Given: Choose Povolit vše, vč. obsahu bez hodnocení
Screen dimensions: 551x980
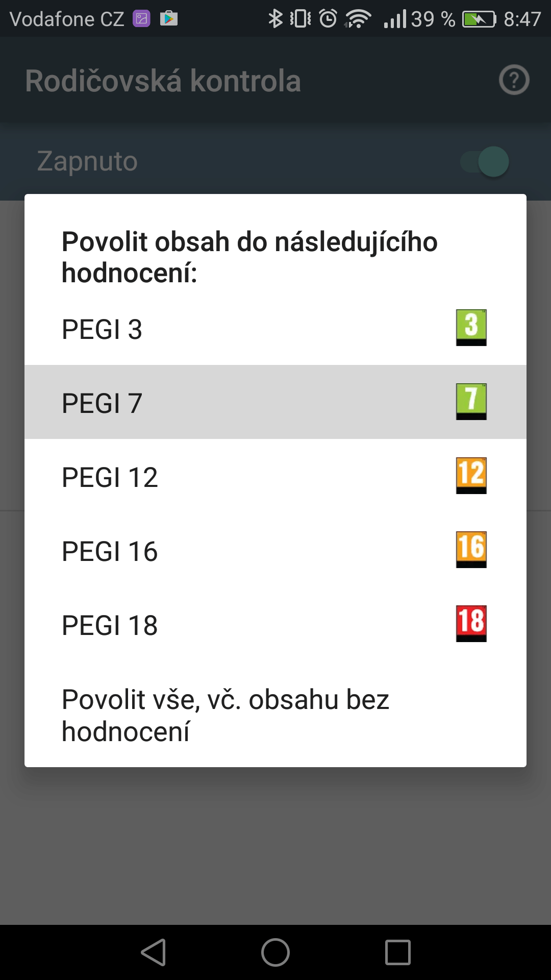Looking at the screenshot, I should (224, 715).
